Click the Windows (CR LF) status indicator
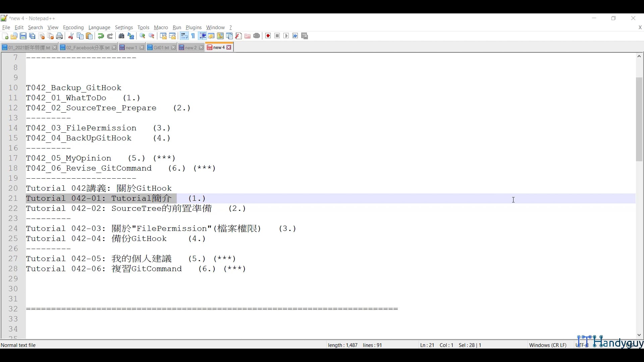 click(547, 345)
